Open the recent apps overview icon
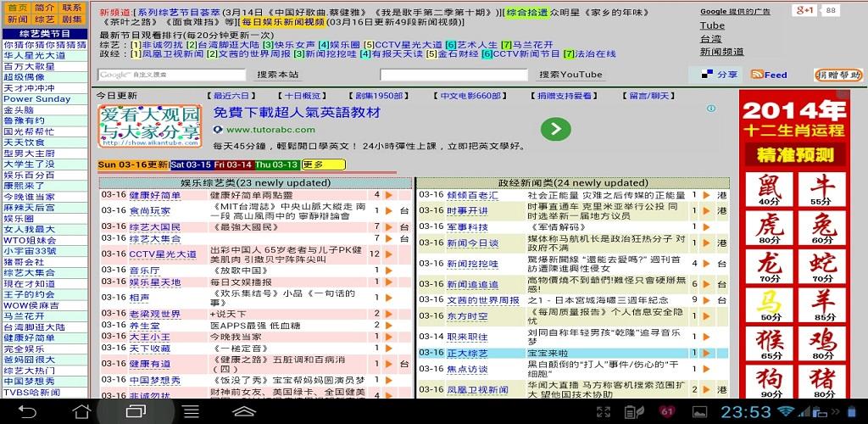 click(x=136, y=411)
